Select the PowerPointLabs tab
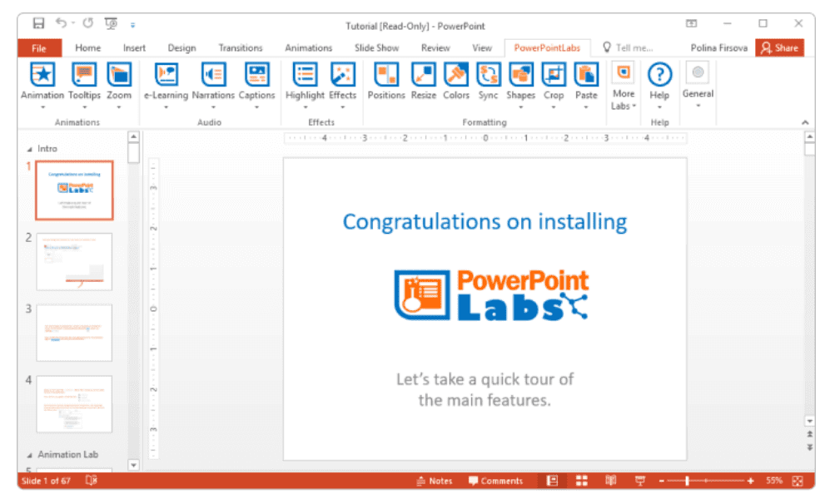830x504 pixels. click(x=547, y=47)
